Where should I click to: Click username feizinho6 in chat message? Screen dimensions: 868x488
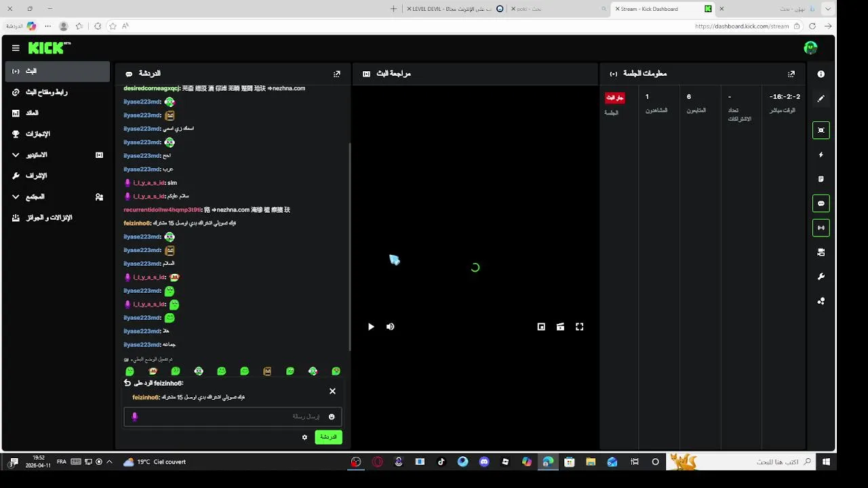point(137,223)
